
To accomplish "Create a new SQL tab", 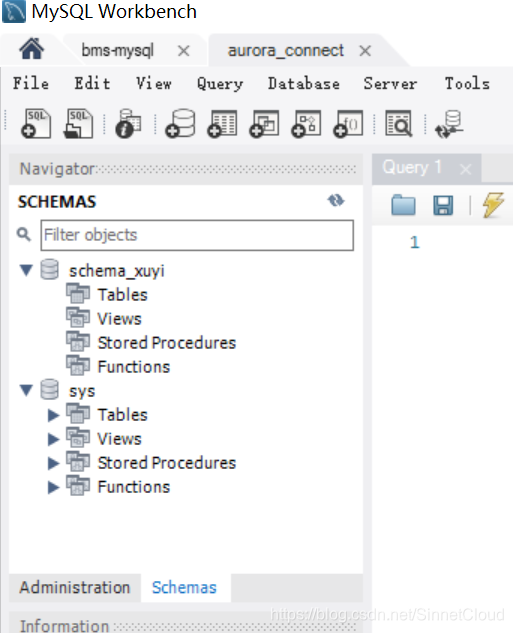I will (x=36, y=124).
